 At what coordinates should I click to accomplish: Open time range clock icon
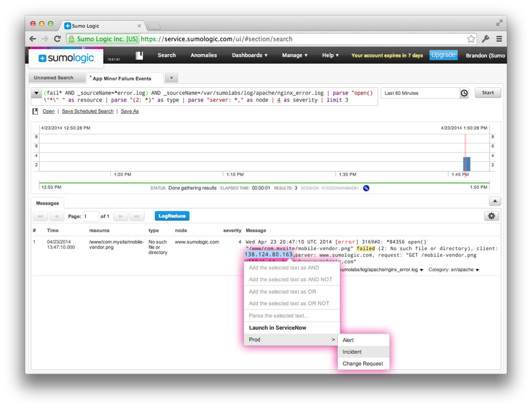(464, 93)
